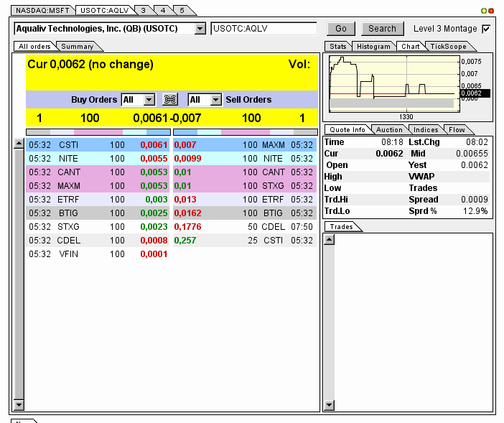Select the TickScope tab
Image resolution: width=504 pixels, height=423 pixels.
(448, 47)
